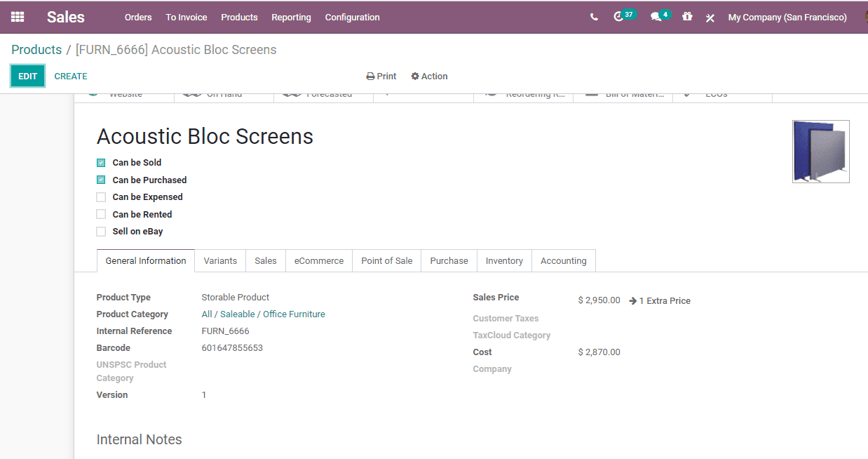Open the Action gear menu
The height and width of the screenshot is (459, 868).
429,76
